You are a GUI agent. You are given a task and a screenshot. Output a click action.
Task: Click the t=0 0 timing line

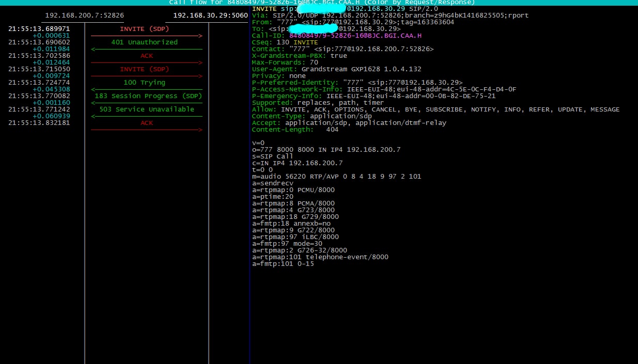tap(262, 170)
